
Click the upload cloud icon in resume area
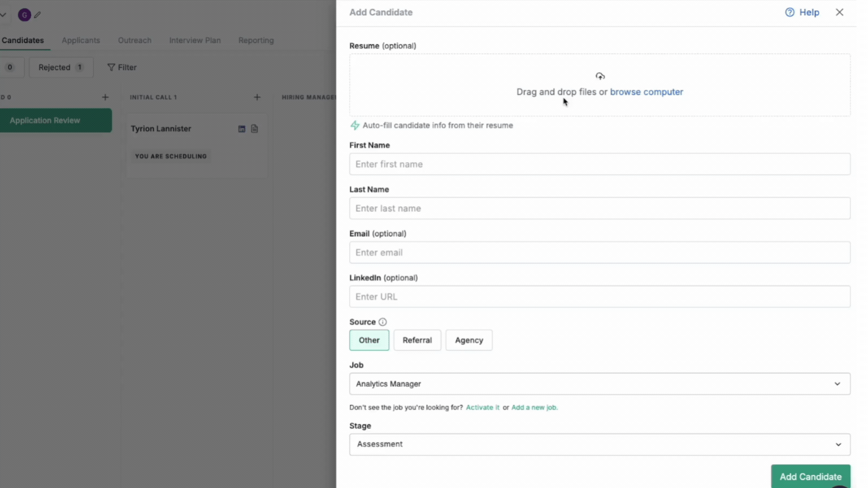point(600,76)
